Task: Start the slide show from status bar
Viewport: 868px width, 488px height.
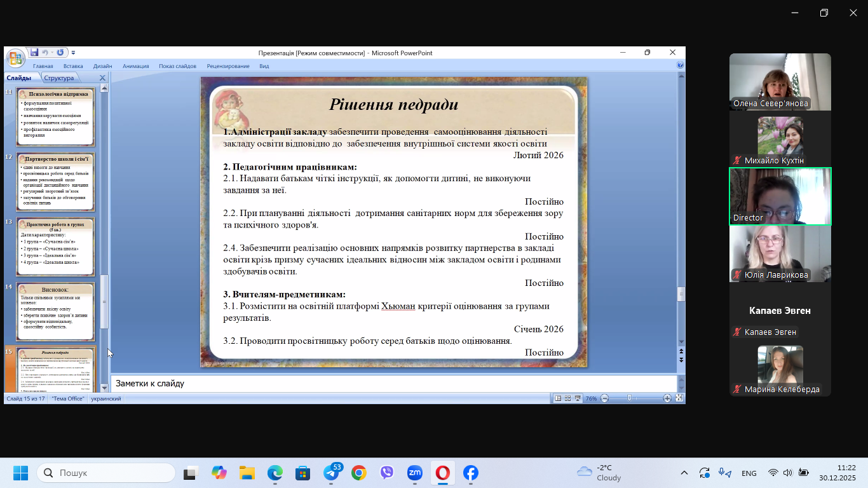Action: click(577, 398)
